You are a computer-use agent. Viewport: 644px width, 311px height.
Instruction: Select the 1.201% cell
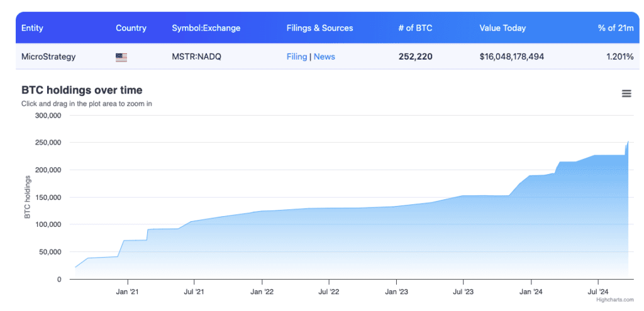pos(619,57)
